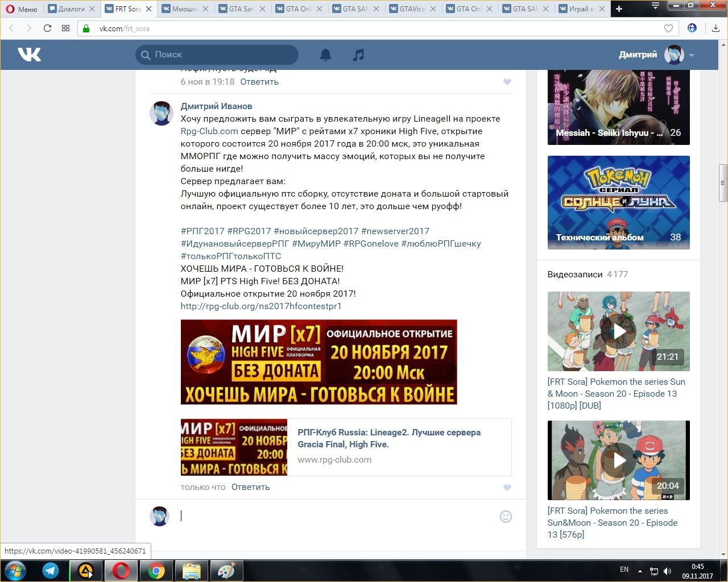The height and width of the screenshot is (582, 728).
Task: Open the Opera tab menu icon
Action: pos(655,6)
